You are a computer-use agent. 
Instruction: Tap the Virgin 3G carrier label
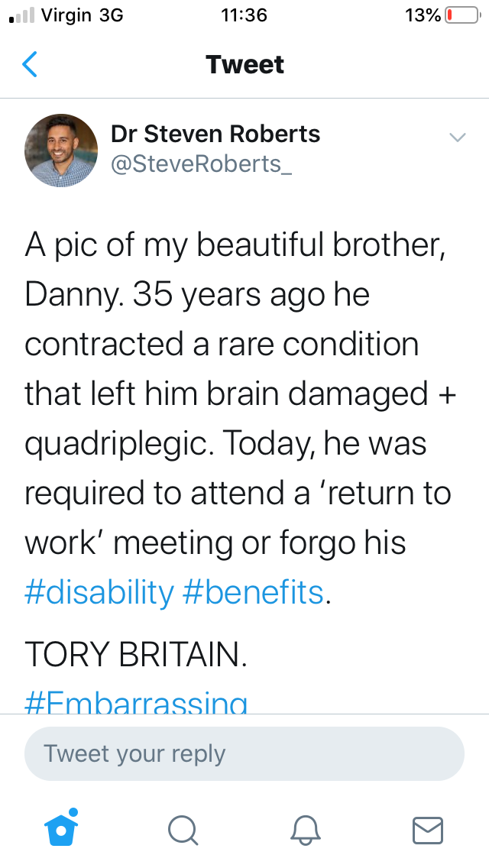pos(83,15)
